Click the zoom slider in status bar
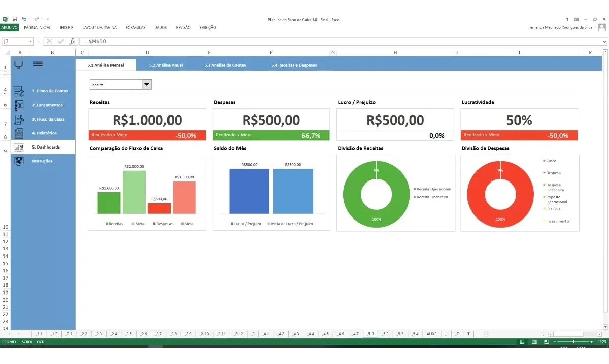This screenshot has height=364, width=609. [x=574, y=342]
